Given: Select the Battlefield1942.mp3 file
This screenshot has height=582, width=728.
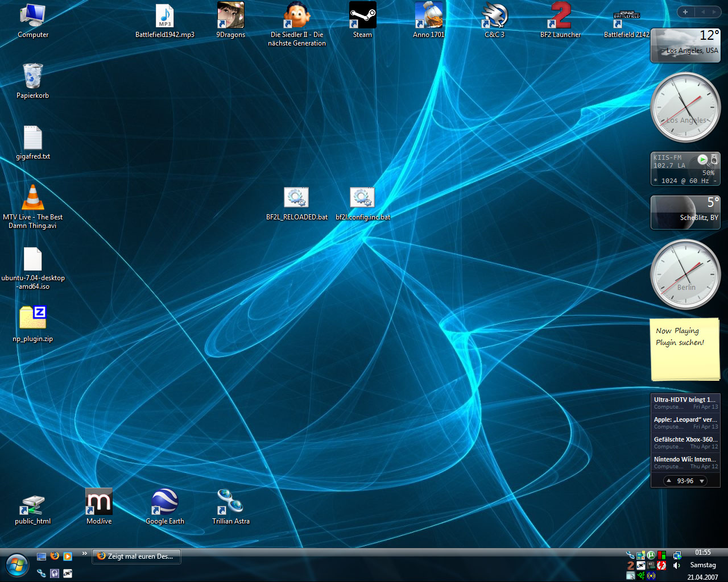Looking at the screenshot, I should 165,21.
